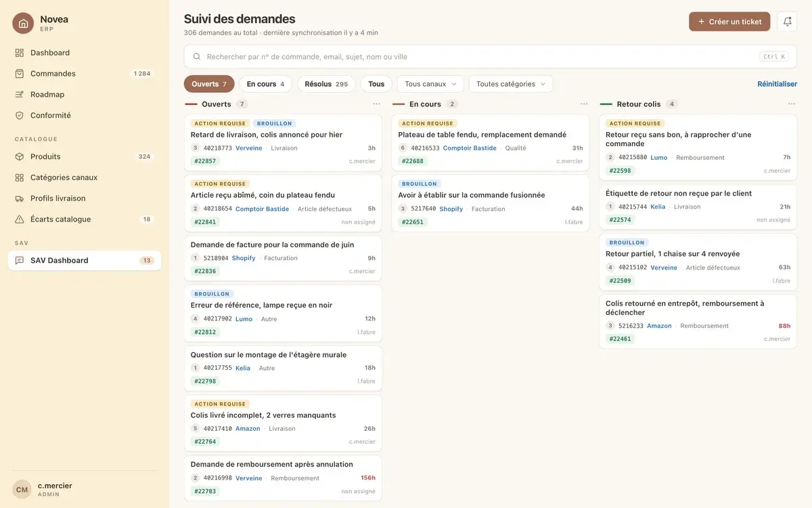This screenshot has width=812, height=508.
Task: Open ticket tag #22857
Action: (205, 161)
